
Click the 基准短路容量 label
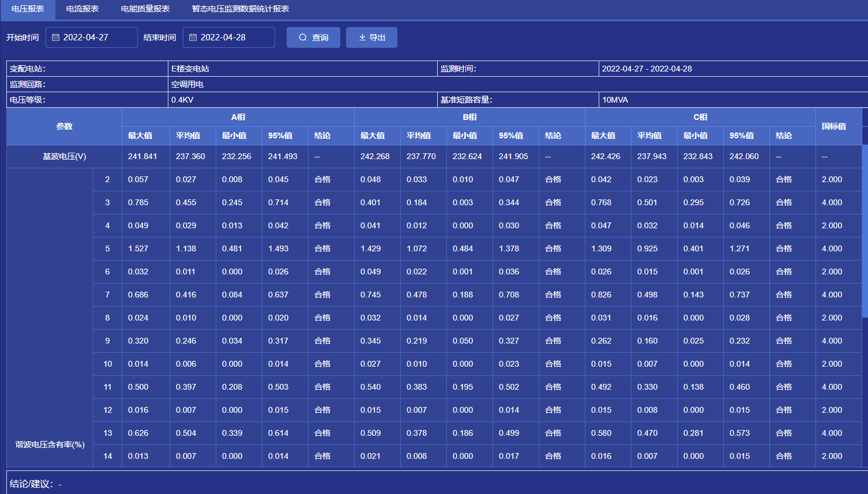click(467, 100)
